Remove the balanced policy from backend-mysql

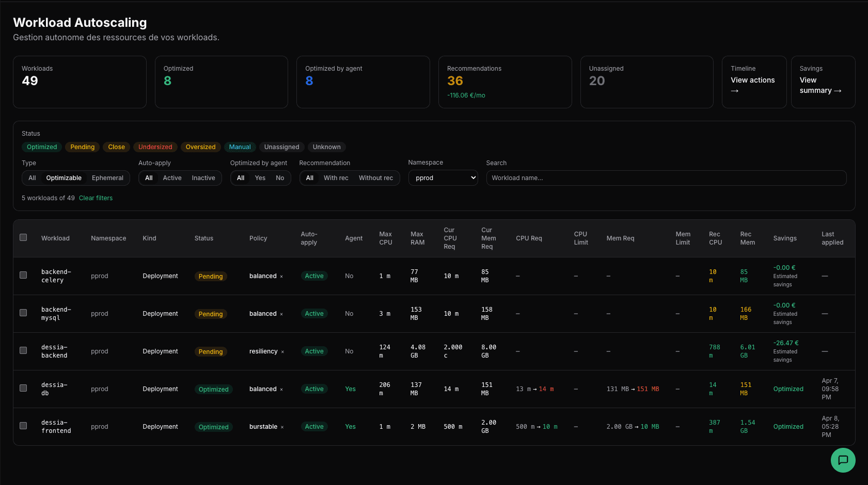pyautogui.click(x=282, y=314)
